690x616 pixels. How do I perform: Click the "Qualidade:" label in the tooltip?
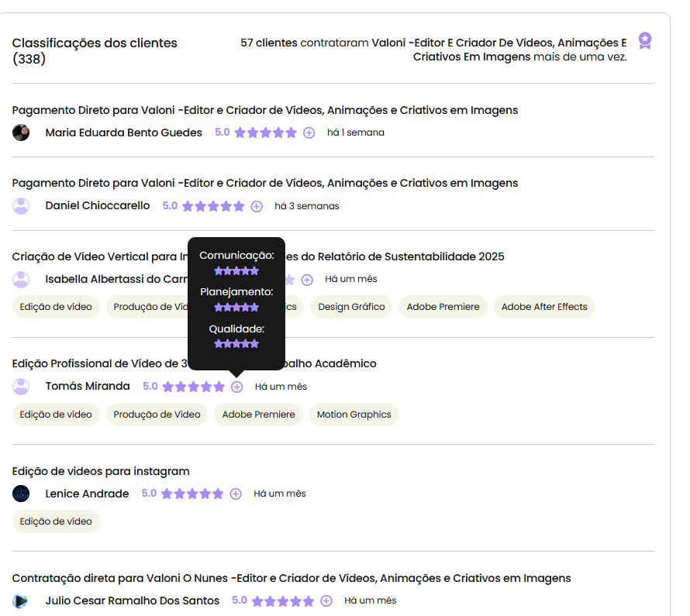(236, 329)
